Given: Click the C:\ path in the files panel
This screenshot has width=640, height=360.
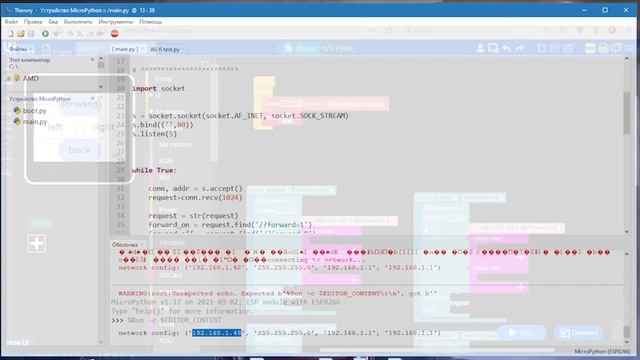Looking at the screenshot, I should click(x=13, y=67).
